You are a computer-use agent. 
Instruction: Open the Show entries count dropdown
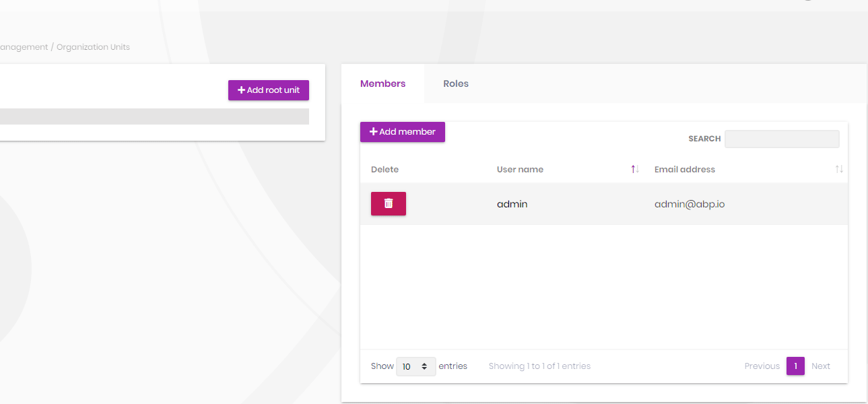pyautogui.click(x=415, y=366)
